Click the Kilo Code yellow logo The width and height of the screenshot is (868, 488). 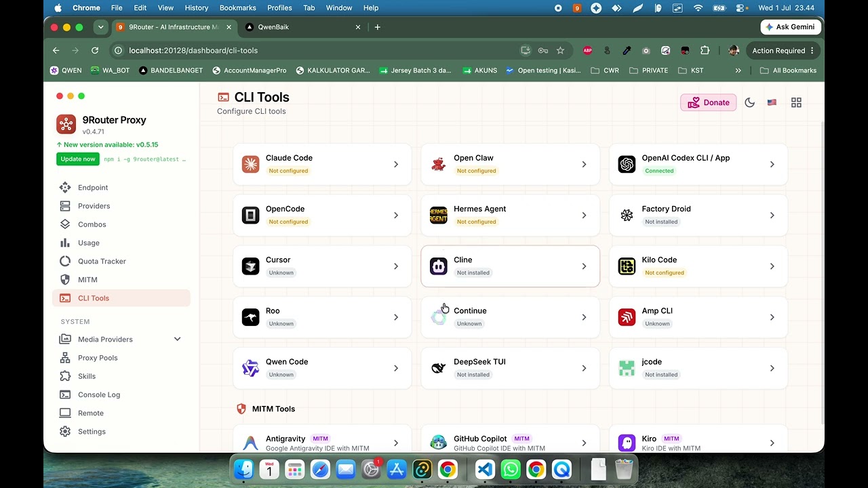[627, 266]
